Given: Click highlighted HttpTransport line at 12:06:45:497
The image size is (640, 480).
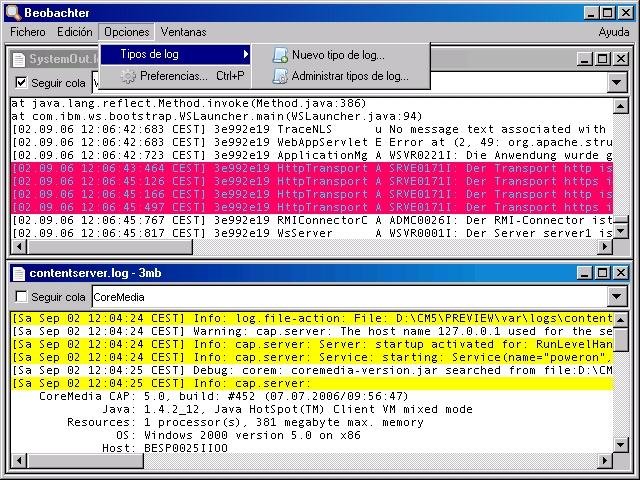Looking at the screenshot, I should pos(312,207).
